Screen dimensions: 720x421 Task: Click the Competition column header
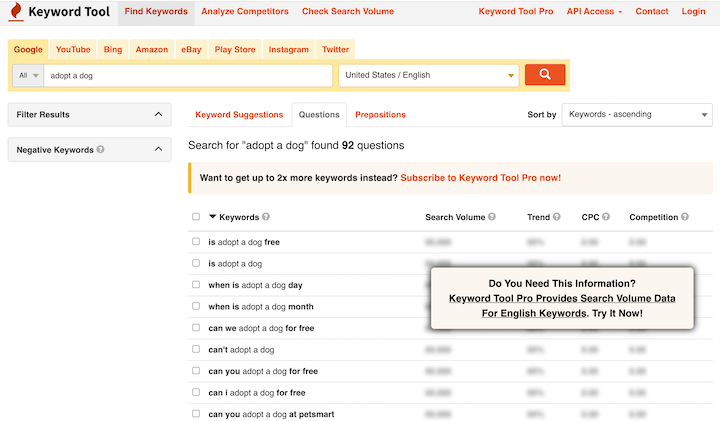[x=653, y=217]
